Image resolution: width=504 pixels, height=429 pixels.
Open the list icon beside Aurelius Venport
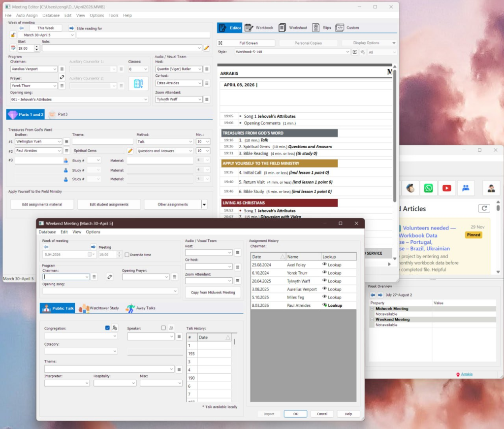(62, 69)
